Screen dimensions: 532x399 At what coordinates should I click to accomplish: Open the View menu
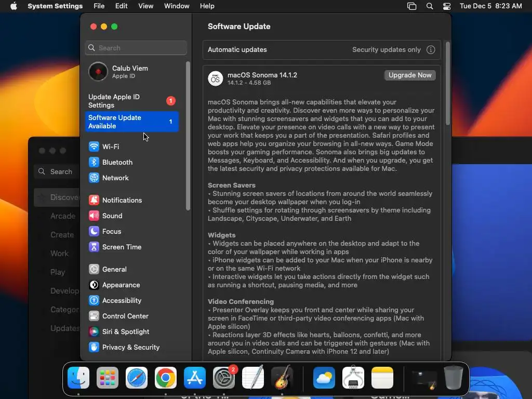click(145, 6)
